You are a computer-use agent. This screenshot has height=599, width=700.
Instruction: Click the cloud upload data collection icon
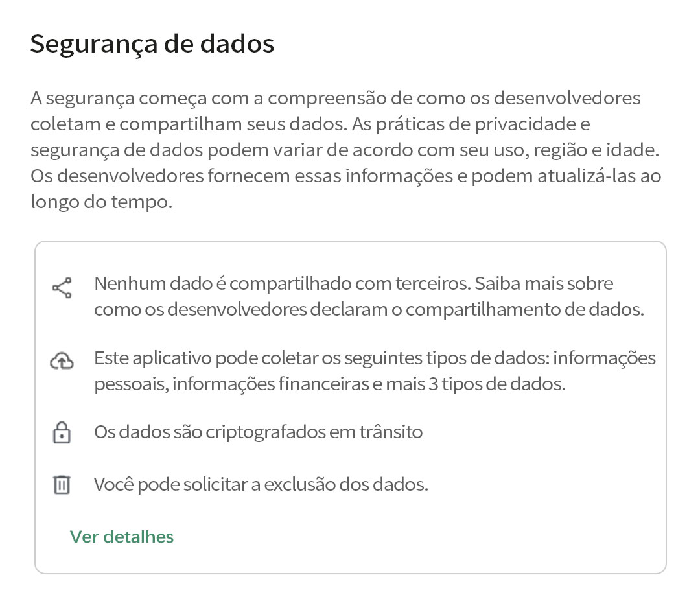click(62, 361)
